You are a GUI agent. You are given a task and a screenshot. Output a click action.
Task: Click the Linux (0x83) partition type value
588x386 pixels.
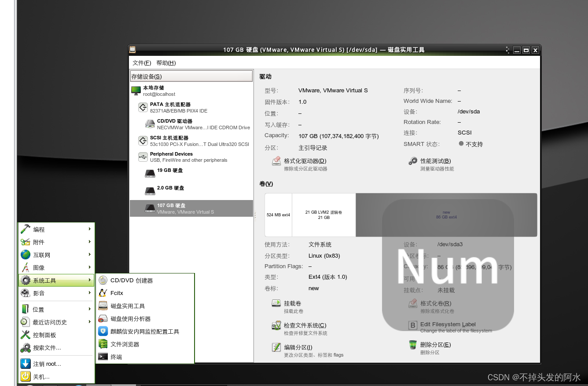(324, 256)
